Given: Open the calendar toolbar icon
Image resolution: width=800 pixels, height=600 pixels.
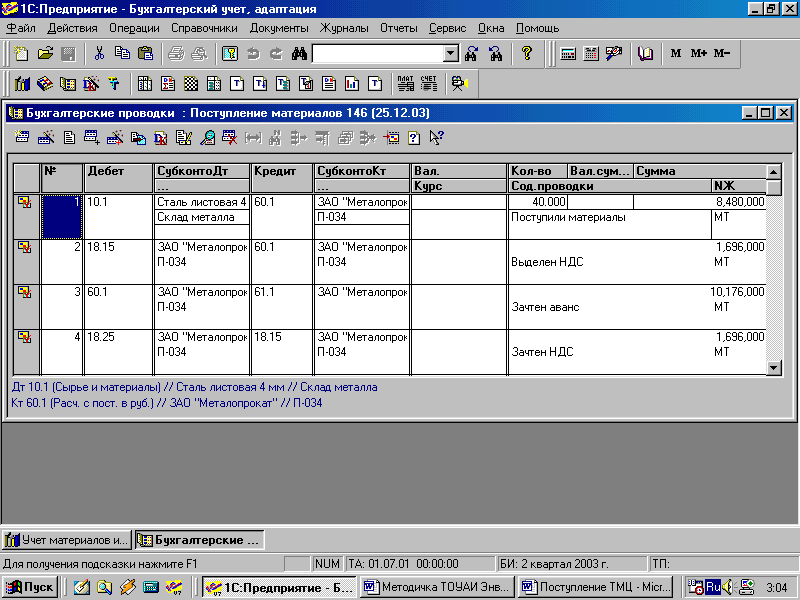Looking at the screenshot, I should tap(591, 54).
